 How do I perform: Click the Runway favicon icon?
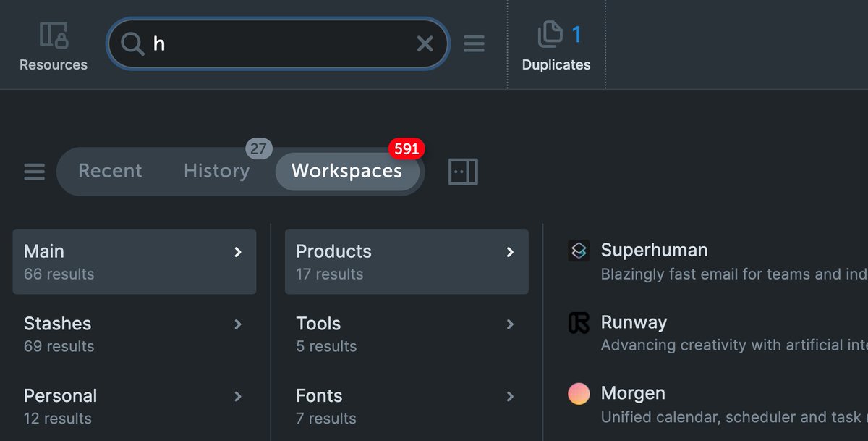coord(579,323)
